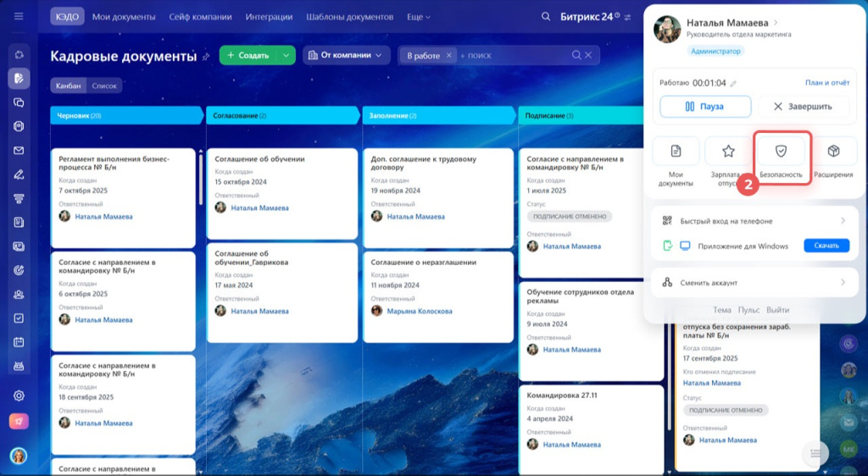
Task: Pin the Кадровые документы page
Action: [206, 57]
